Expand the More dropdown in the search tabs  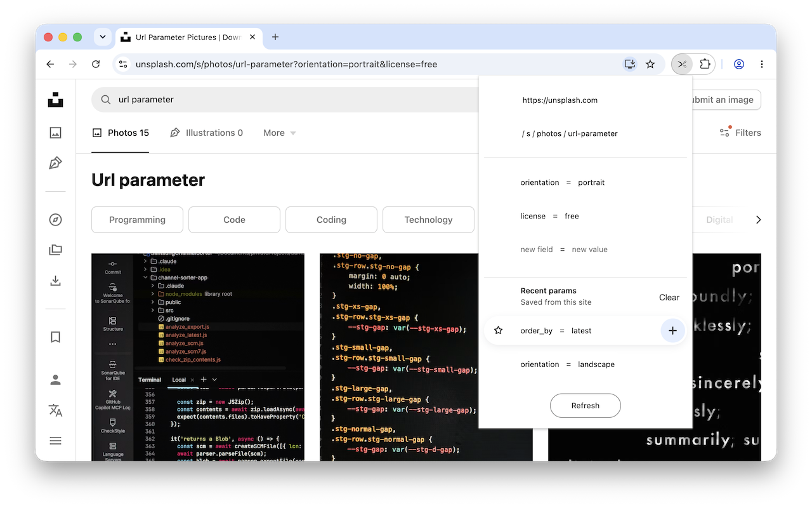[x=280, y=133]
